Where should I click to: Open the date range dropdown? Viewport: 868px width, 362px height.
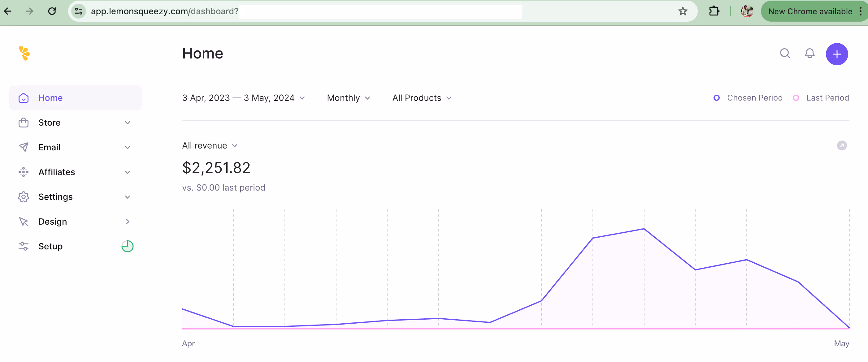tap(243, 98)
